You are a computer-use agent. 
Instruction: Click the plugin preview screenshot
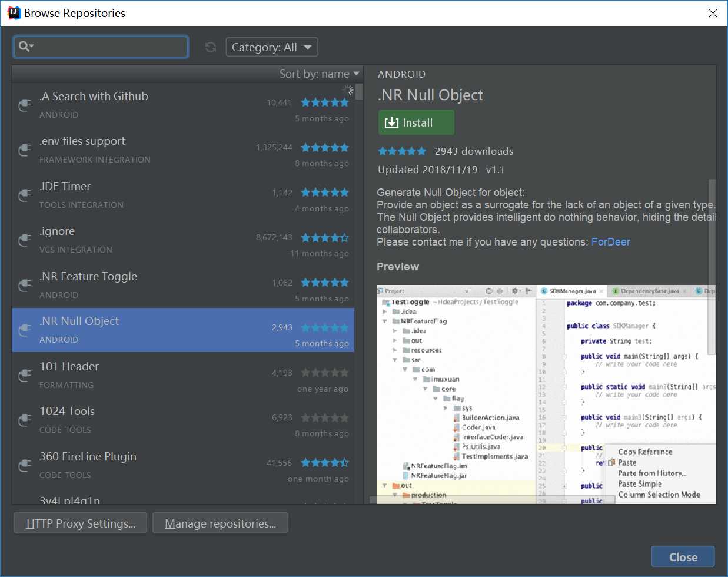point(546,394)
